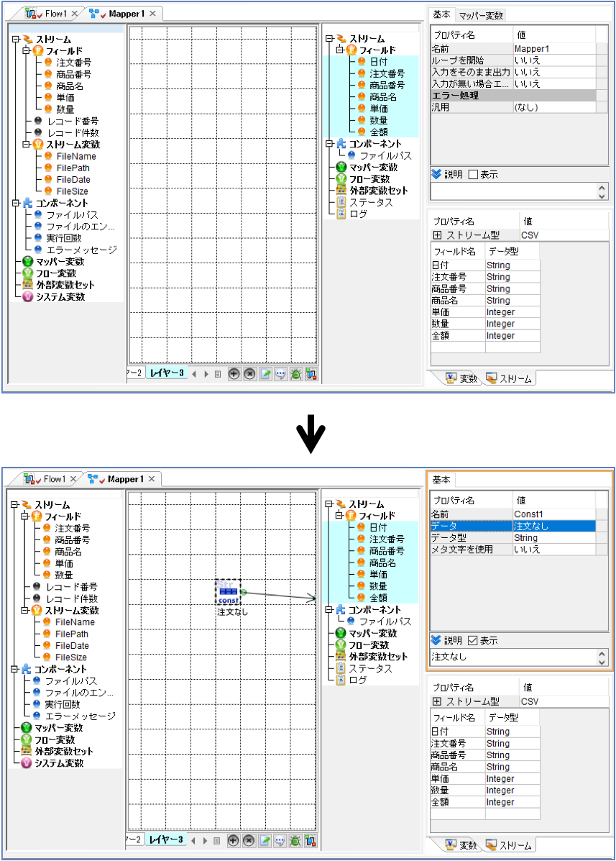Enable the unchecked 表示 checkbox beside 説明
Screen dimensions: 616x861
pos(473,175)
